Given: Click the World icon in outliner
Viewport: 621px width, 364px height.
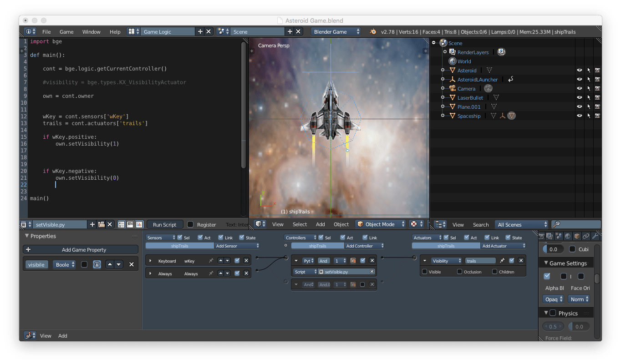Looking at the screenshot, I should [452, 61].
